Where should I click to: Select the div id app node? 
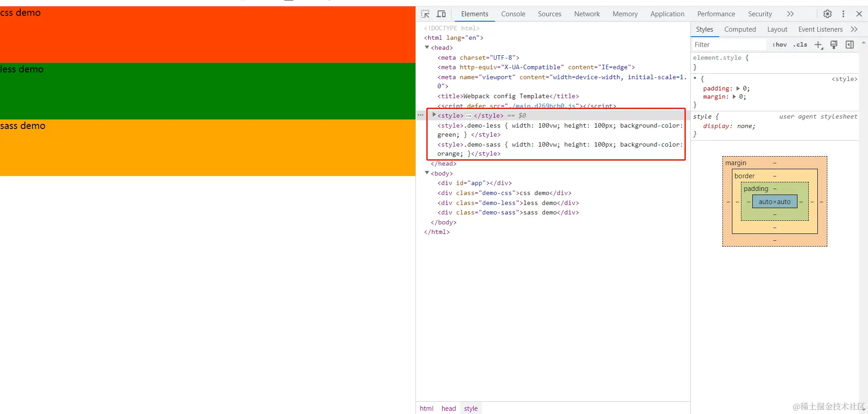pos(475,183)
